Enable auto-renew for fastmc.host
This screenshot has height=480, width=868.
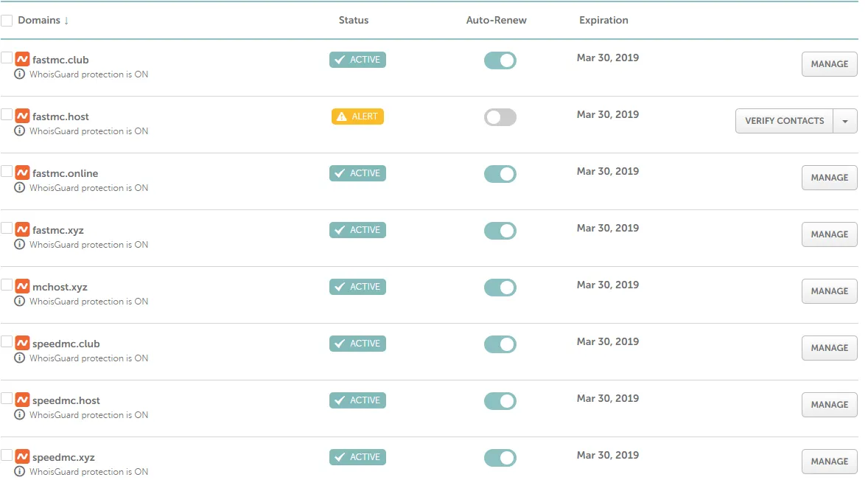coord(500,117)
